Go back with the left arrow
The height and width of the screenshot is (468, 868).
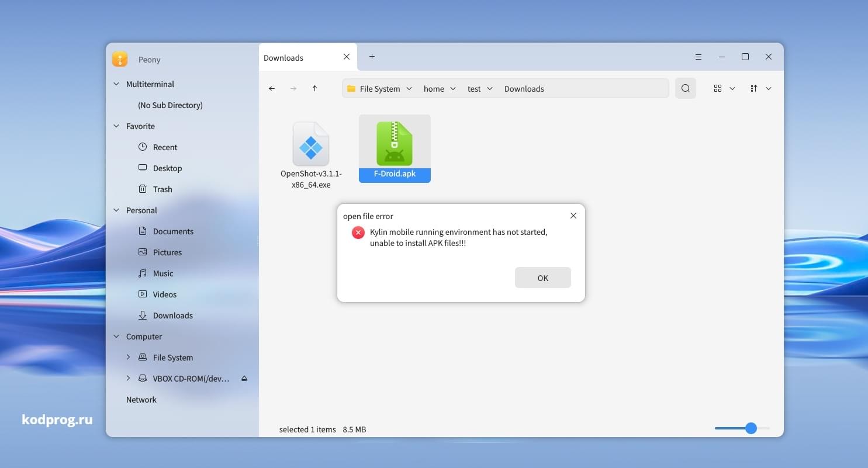coord(272,88)
